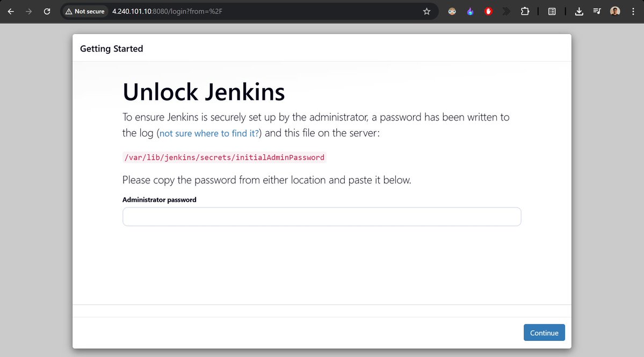Click the purple flame extension icon

(470, 11)
